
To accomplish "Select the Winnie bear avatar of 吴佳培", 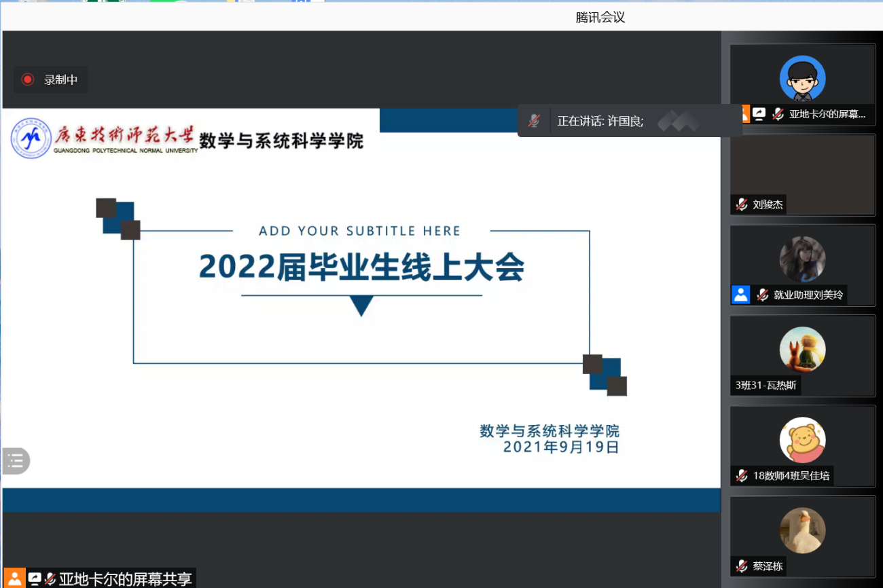I will coord(802,440).
